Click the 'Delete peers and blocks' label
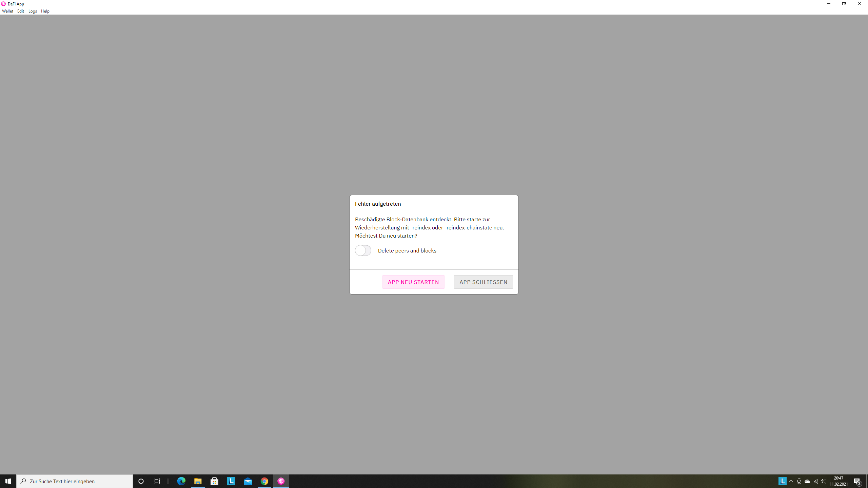 (x=407, y=250)
